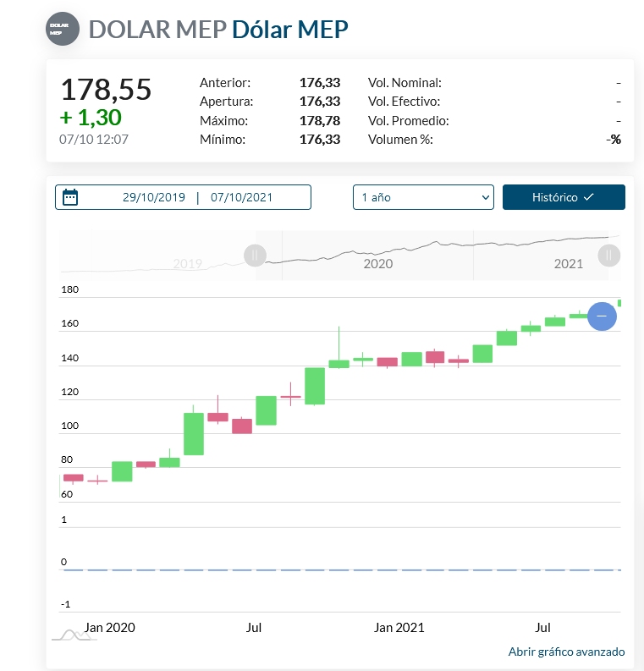Screen dimensions: 644x671
Task: Click the DOLAR MEP round logo icon
Action: tap(59, 28)
